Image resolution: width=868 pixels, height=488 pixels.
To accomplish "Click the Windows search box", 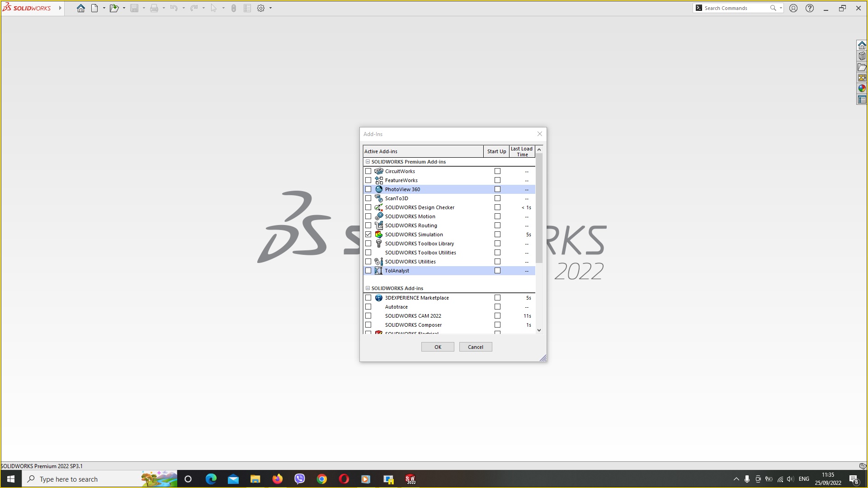I will pos(99,479).
